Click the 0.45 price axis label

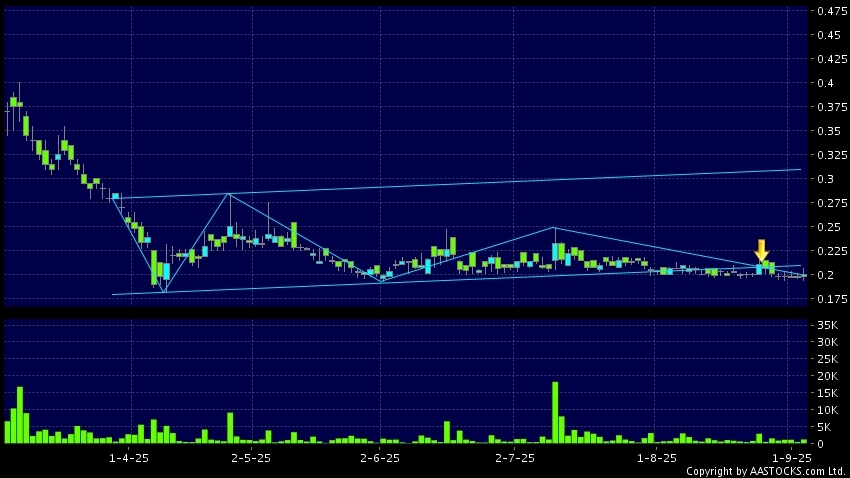(829, 35)
